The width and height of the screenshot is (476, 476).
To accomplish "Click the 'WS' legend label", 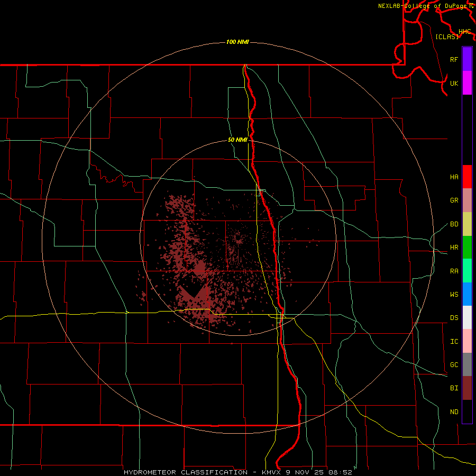I will point(454,295).
